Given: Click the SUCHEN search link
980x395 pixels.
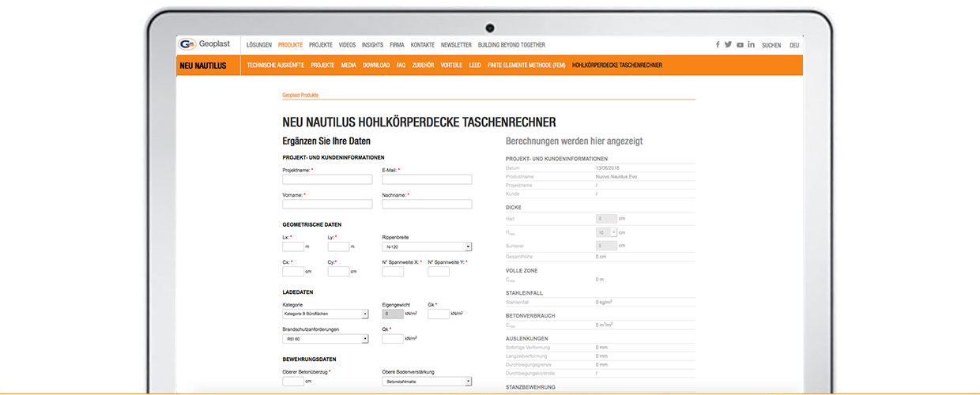Looking at the screenshot, I should (x=771, y=46).
